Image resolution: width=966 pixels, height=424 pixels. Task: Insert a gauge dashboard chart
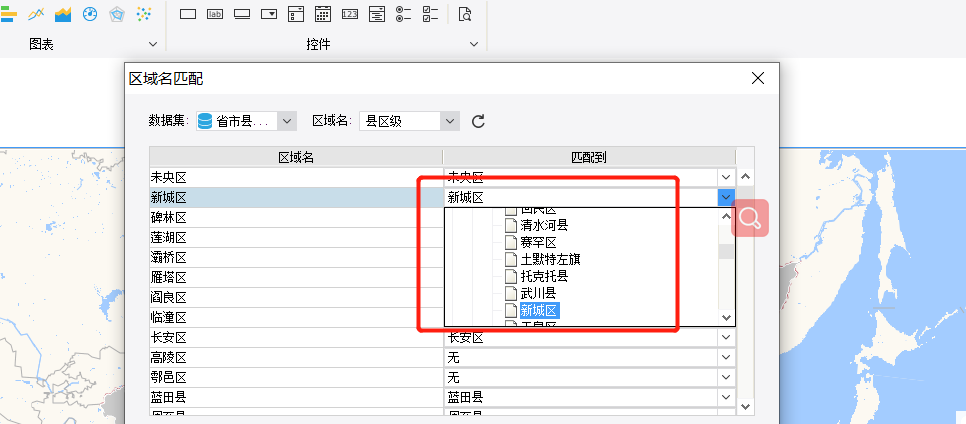[x=90, y=14]
